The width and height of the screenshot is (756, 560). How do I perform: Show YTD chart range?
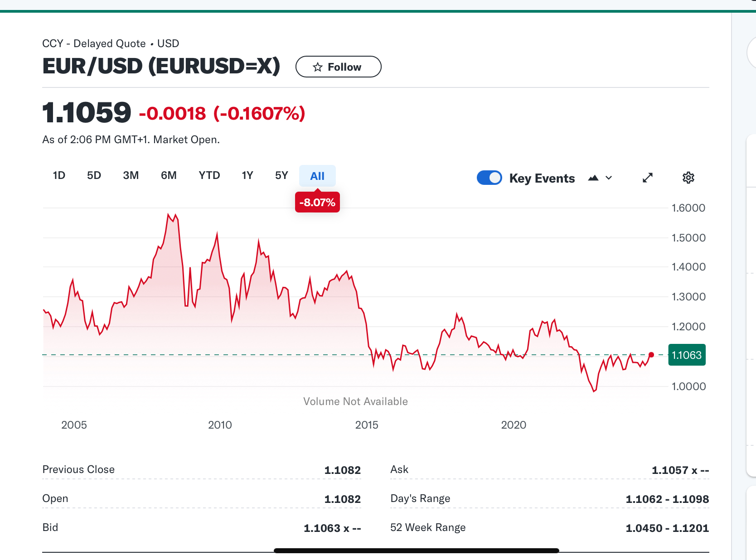coord(209,176)
